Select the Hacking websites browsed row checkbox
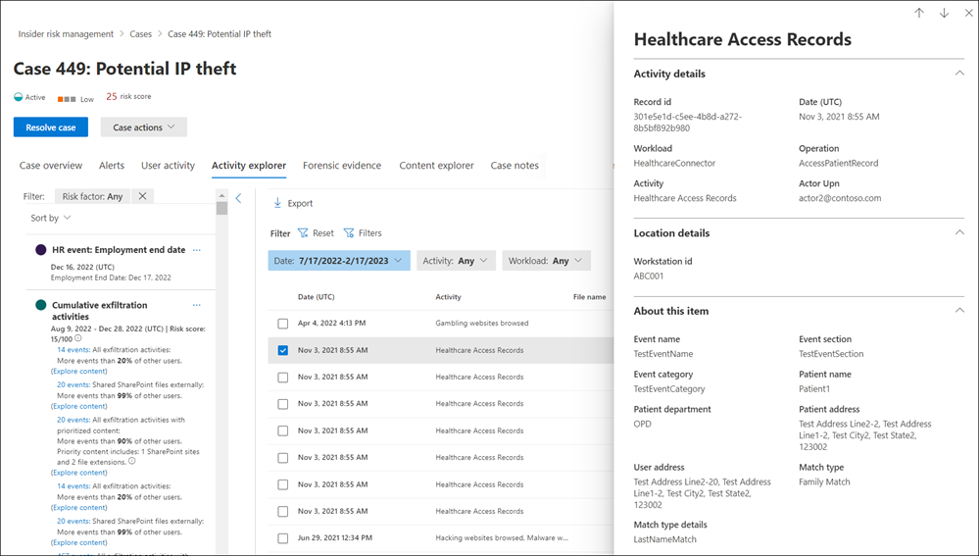 tap(283, 538)
